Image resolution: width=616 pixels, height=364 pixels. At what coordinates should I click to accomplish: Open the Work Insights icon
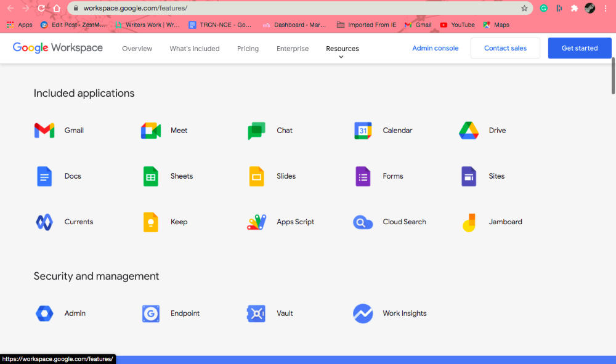point(363,313)
